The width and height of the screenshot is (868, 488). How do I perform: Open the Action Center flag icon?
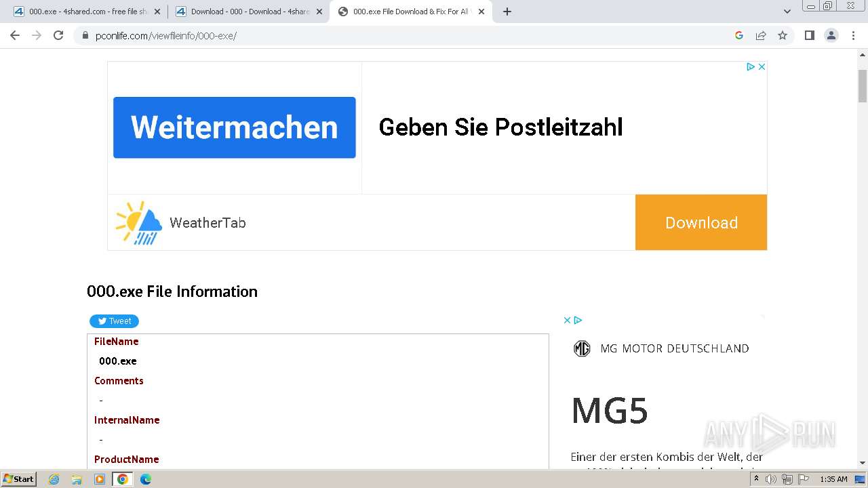[x=804, y=479]
